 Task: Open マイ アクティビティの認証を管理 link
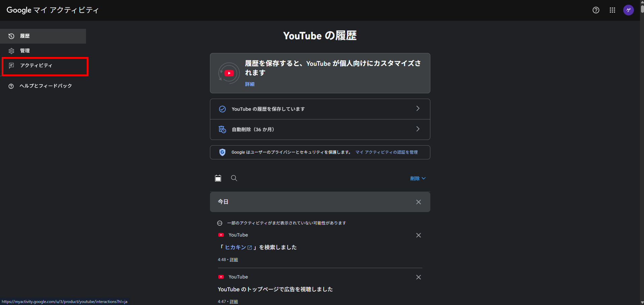pyautogui.click(x=387, y=152)
